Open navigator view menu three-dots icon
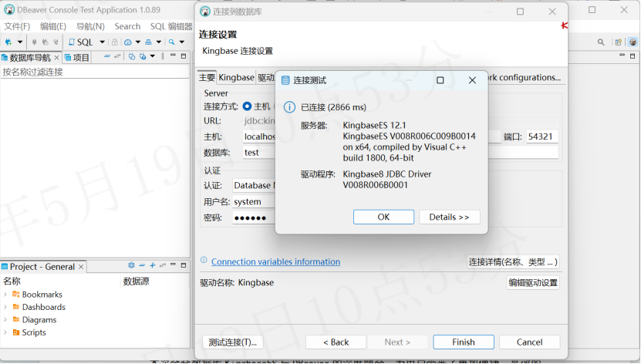 point(163,56)
